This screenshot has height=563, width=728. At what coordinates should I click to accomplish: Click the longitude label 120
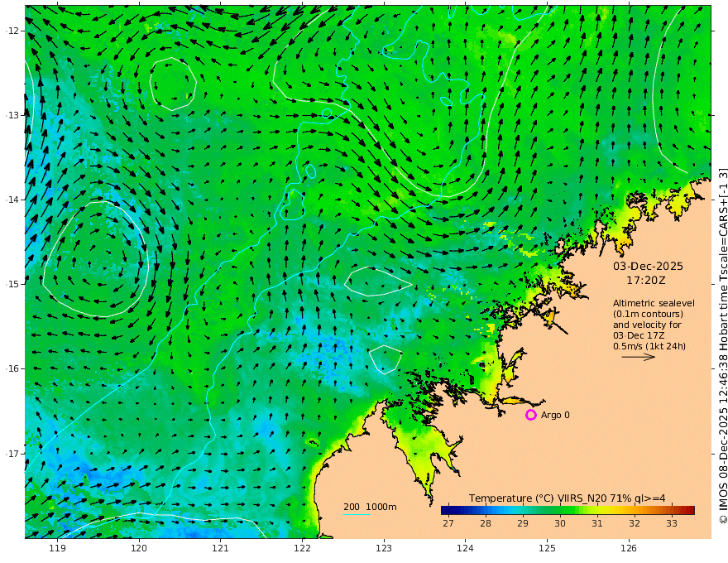139,548
